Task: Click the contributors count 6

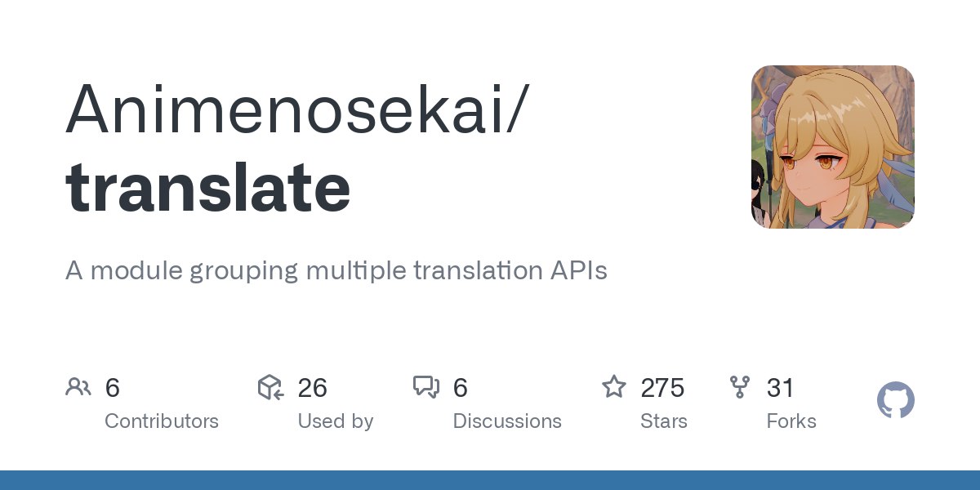Action: coord(113,388)
